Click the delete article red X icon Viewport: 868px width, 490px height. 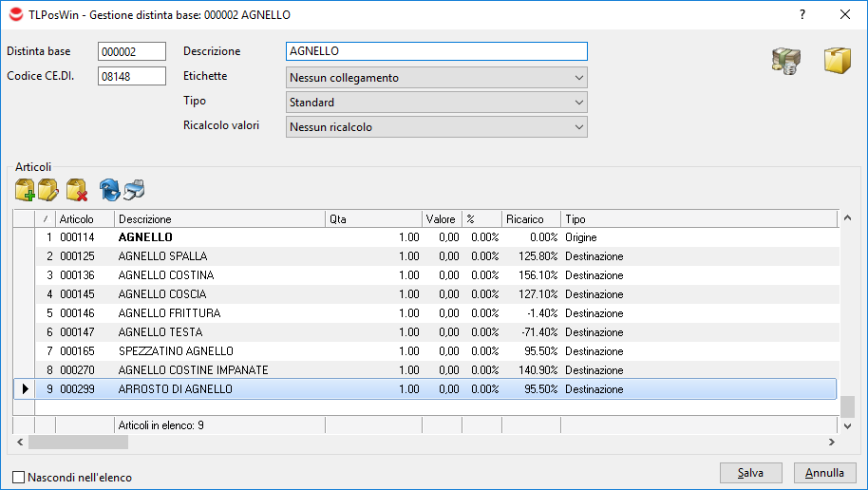[77, 189]
